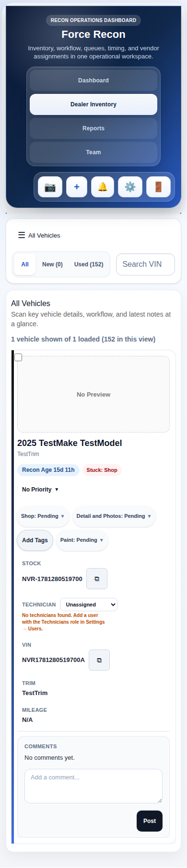Go to the Team tab
The height and width of the screenshot is (868, 187).
(x=93, y=152)
